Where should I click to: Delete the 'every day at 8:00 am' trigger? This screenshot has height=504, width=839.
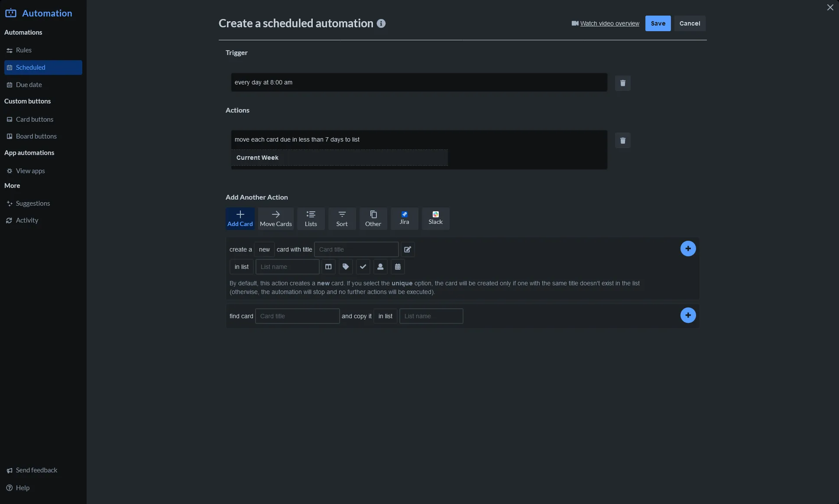pos(622,83)
